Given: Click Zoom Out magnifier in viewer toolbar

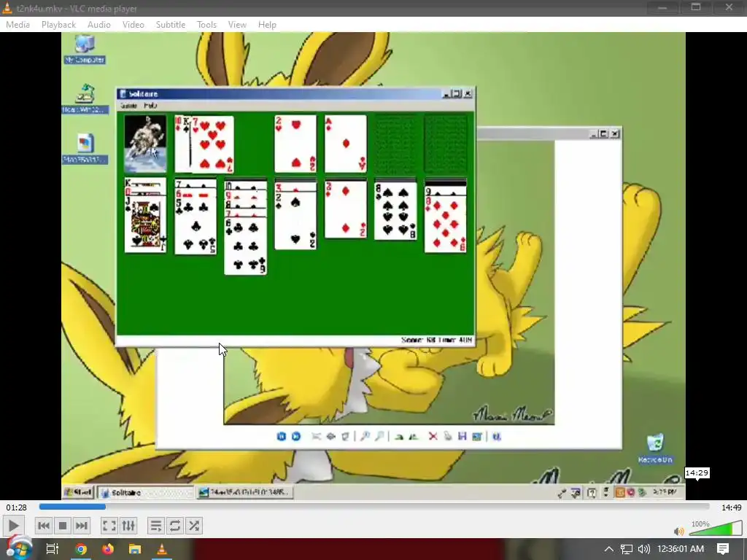Looking at the screenshot, I should (x=379, y=436).
